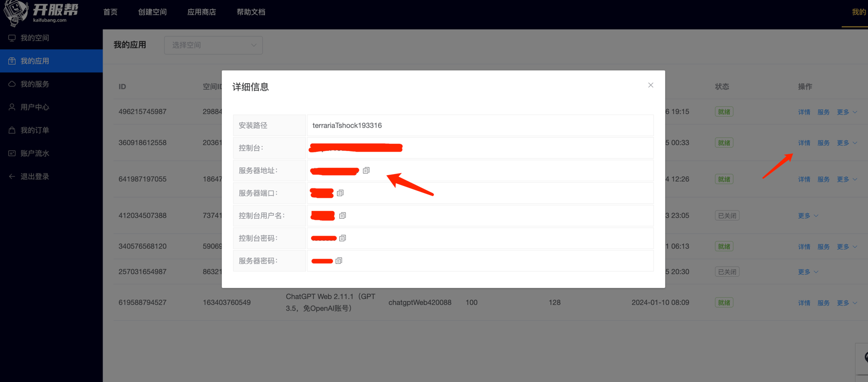Click the Kaifubang logo
Screen dimensions: 868x382
coord(41,12)
